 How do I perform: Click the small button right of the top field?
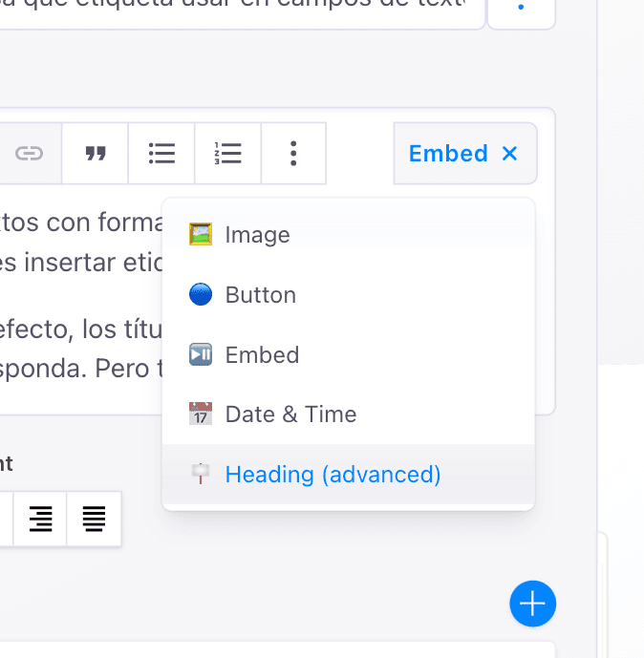click(x=521, y=8)
